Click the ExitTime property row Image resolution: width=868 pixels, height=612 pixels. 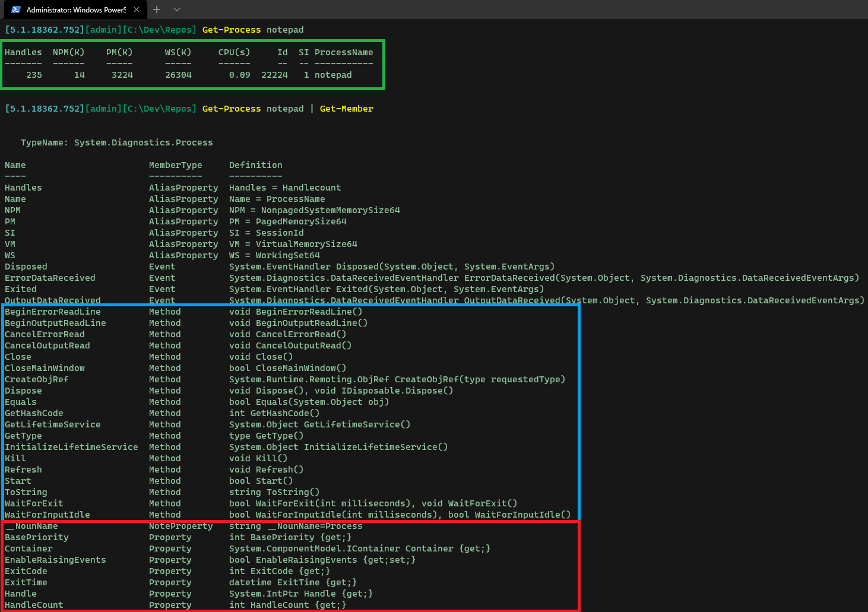point(26,582)
